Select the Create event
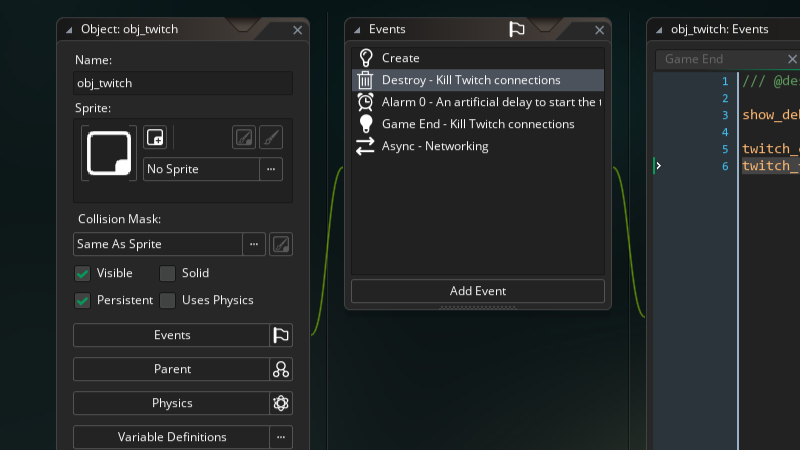 coord(400,58)
